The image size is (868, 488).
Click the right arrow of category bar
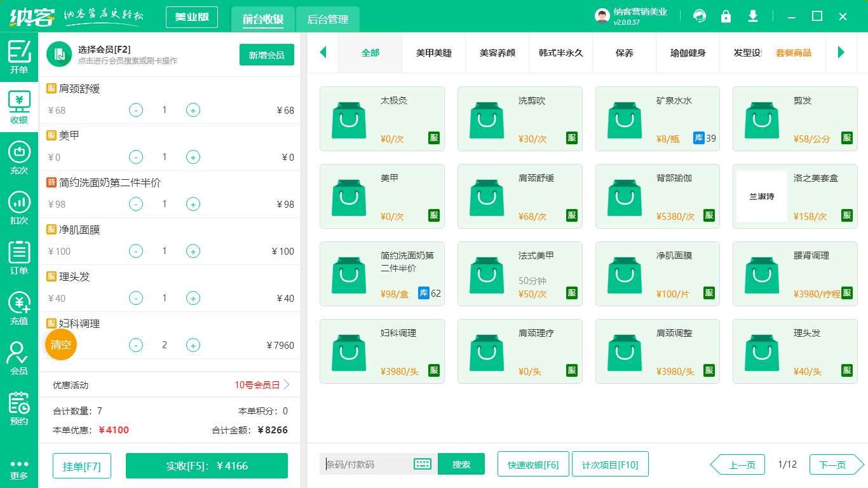click(841, 52)
